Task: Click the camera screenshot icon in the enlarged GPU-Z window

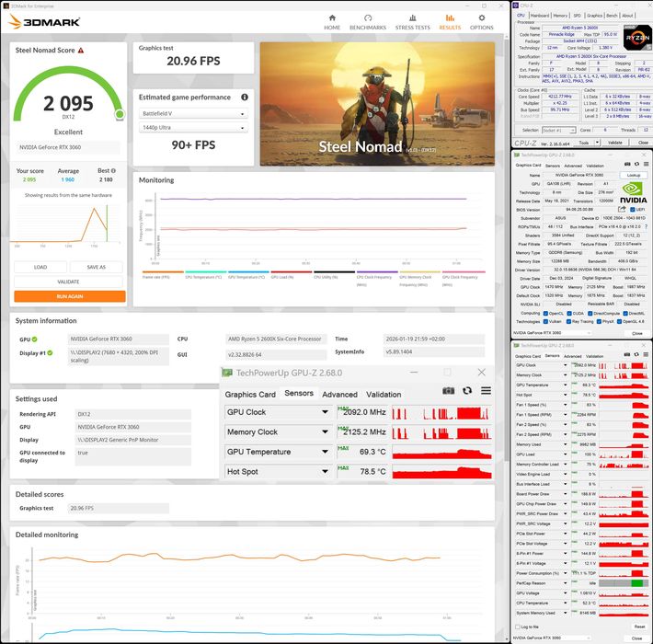Action: tap(448, 391)
